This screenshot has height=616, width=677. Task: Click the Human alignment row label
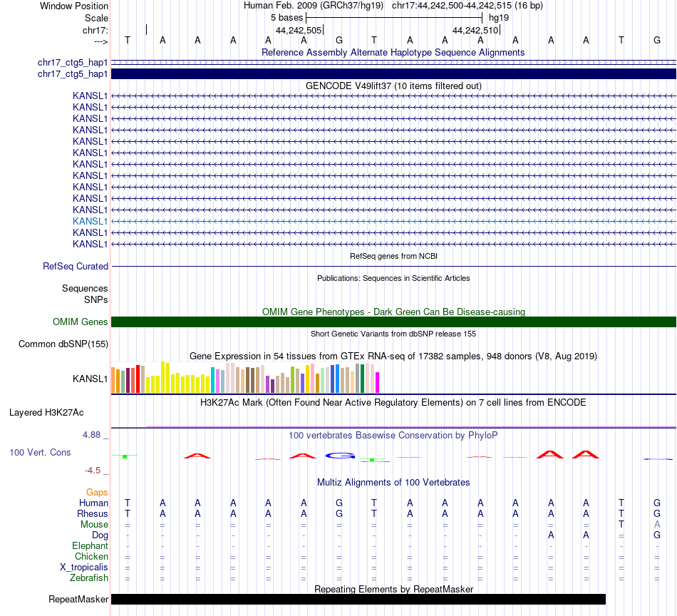click(x=93, y=503)
